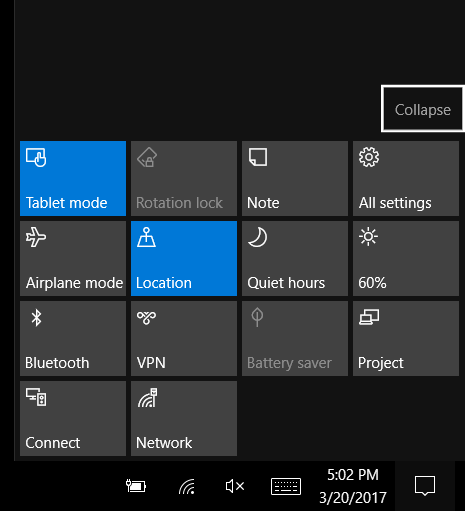Turn off Tablet mode tile
The width and height of the screenshot is (465, 514).
pos(73,178)
